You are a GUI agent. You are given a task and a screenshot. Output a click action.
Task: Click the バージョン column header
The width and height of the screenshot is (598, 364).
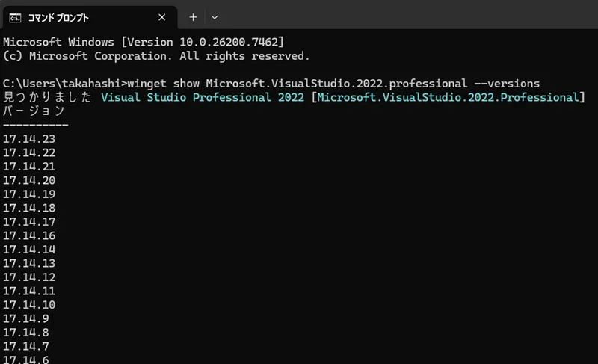tap(34, 111)
